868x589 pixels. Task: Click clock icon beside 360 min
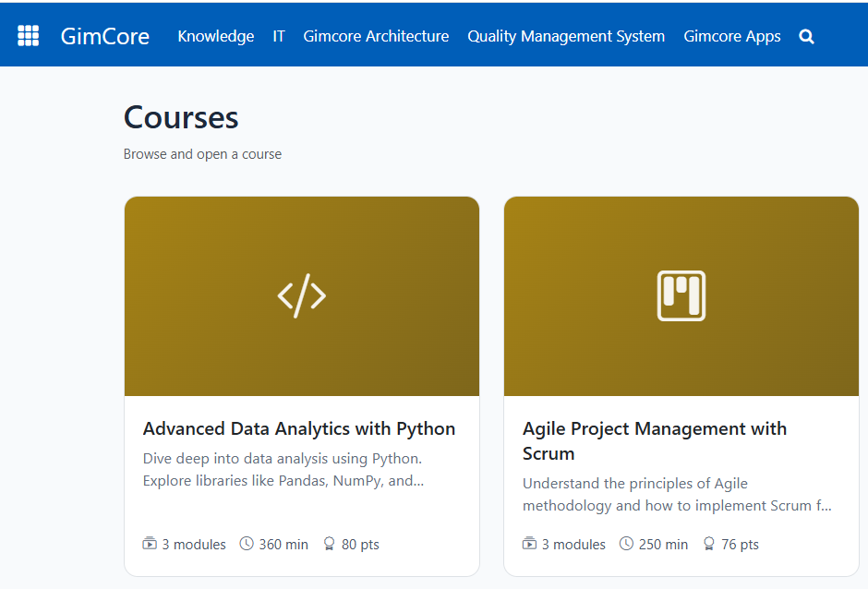tap(247, 544)
